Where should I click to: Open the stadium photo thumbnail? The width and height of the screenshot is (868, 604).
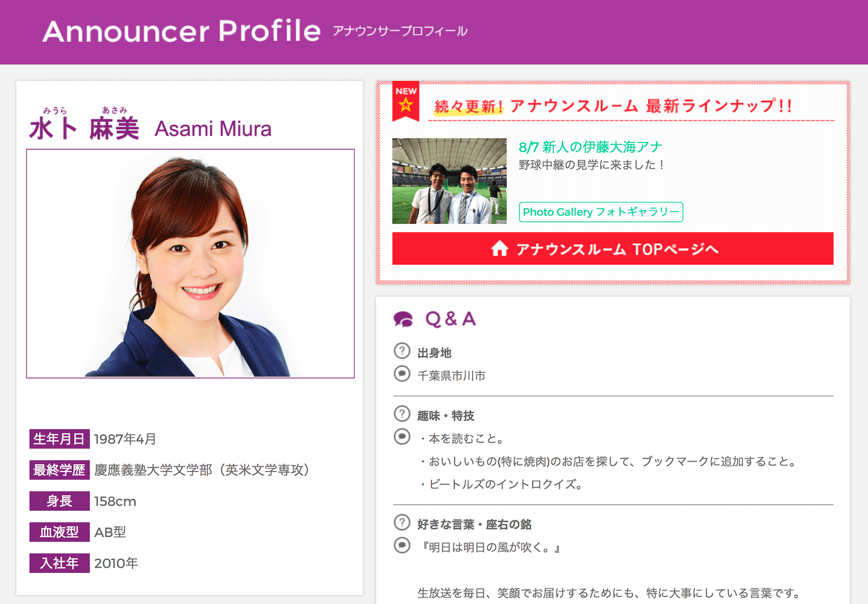449,181
